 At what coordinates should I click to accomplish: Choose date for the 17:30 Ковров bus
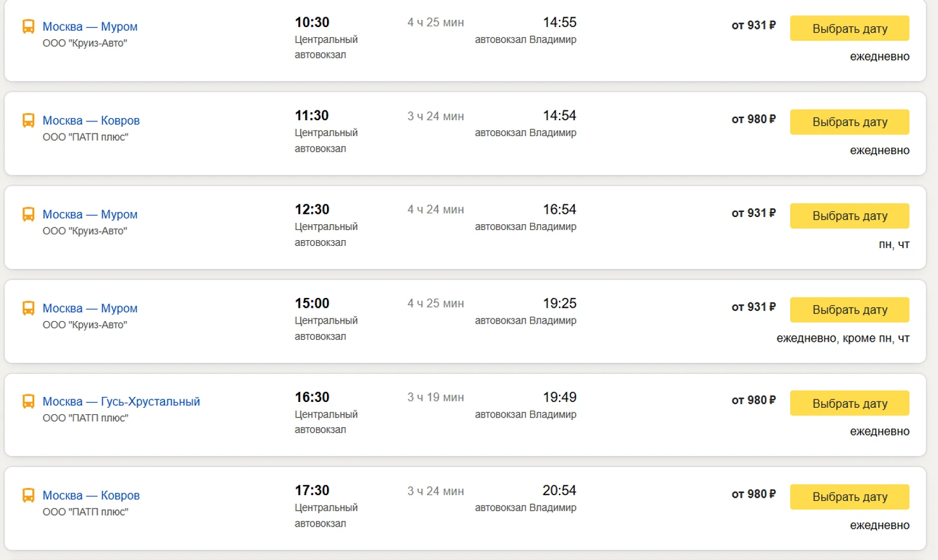click(x=849, y=497)
